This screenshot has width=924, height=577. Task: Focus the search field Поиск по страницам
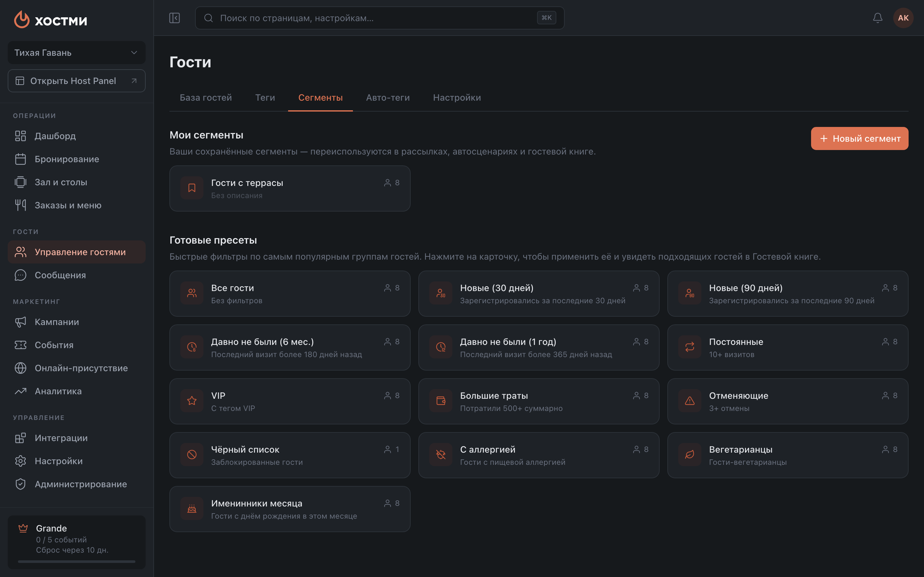pos(380,18)
